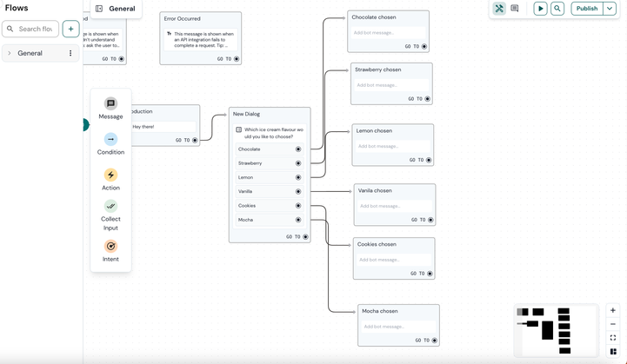Open the comments icon in top toolbar

(515, 9)
